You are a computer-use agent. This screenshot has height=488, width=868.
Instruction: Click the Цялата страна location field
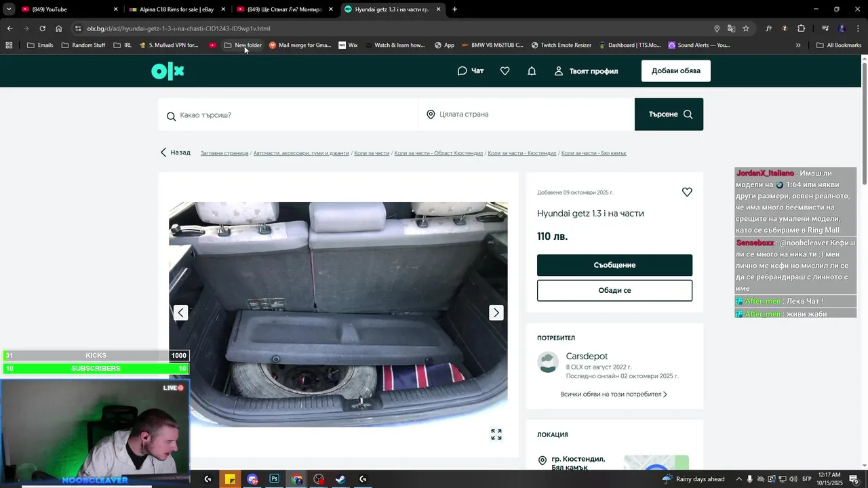[526, 115]
